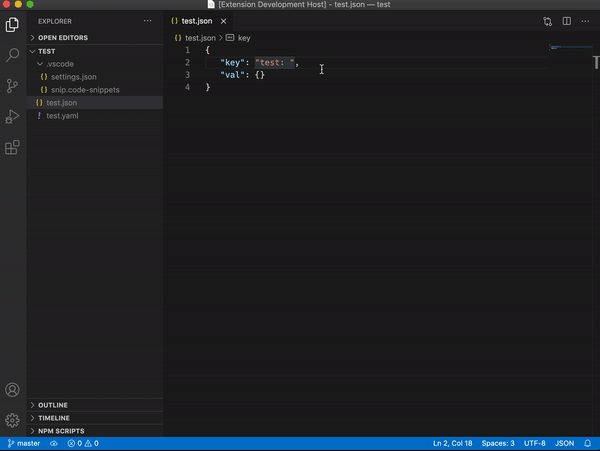The image size is (600, 451).
Task: Open the Source Control view
Action: click(x=12, y=86)
